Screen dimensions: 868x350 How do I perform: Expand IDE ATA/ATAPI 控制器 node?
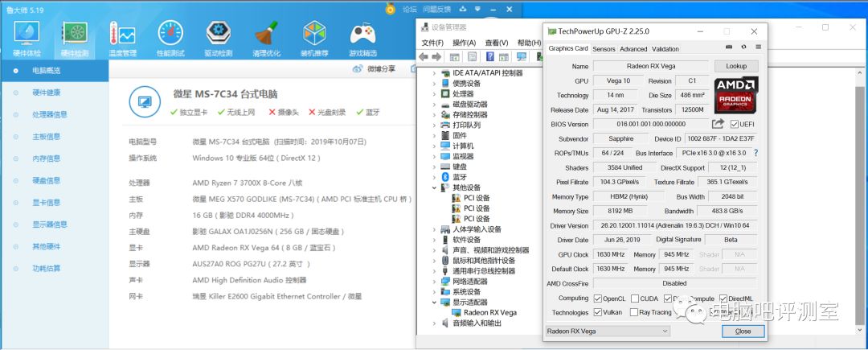(435, 73)
